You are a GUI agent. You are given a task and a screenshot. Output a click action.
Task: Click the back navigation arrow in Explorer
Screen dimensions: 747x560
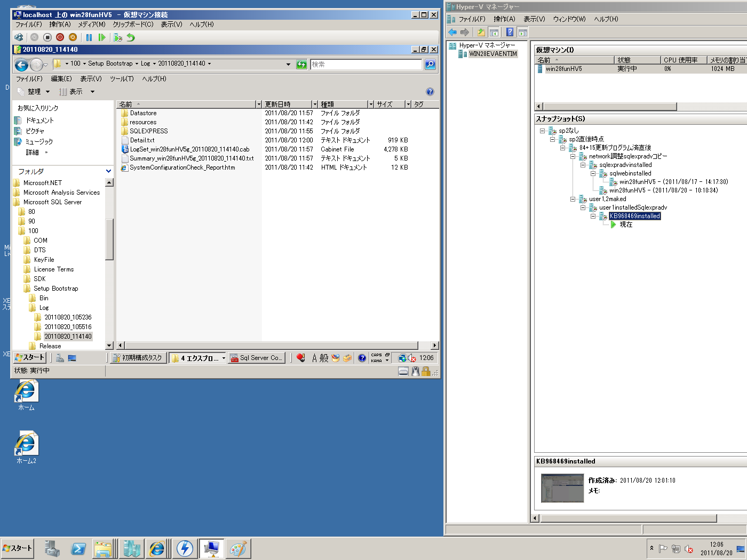coord(21,65)
